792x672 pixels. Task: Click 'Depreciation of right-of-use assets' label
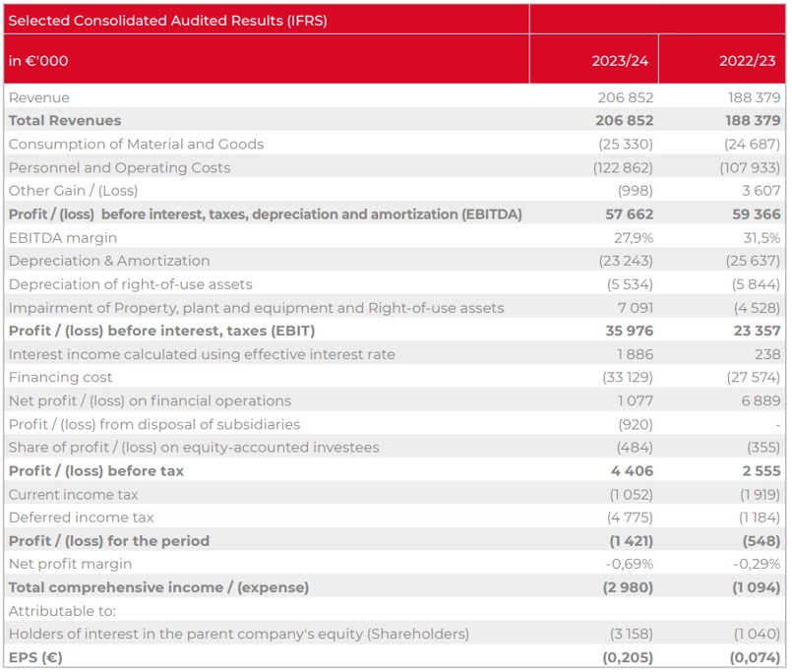[130, 284]
